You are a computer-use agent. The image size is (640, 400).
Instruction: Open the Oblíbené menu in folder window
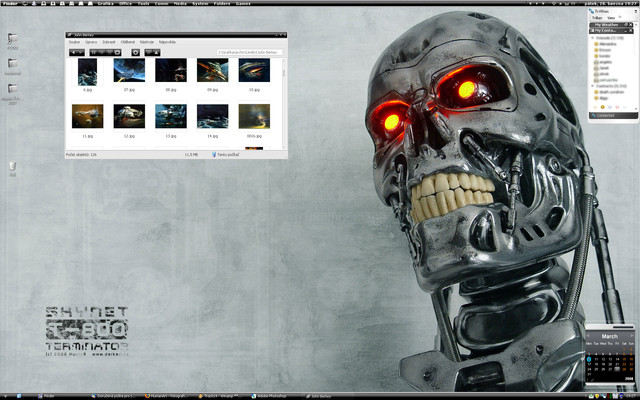click(127, 42)
